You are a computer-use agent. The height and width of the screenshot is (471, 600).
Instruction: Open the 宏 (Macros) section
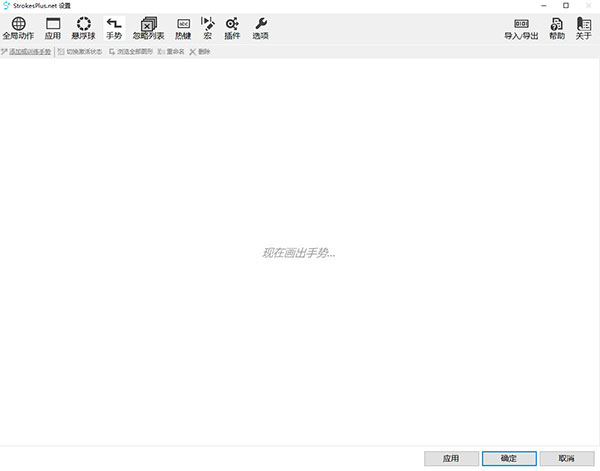[x=208, y=28]
